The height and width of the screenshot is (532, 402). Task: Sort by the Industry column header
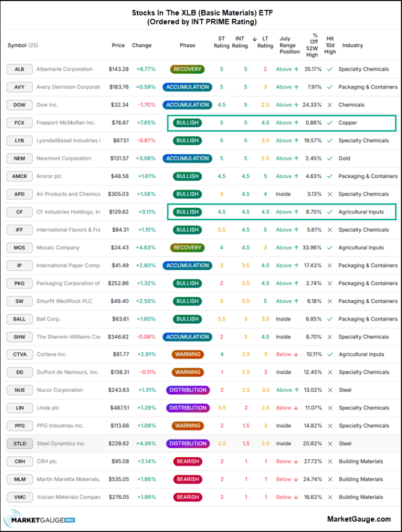[x=353, y=45]
